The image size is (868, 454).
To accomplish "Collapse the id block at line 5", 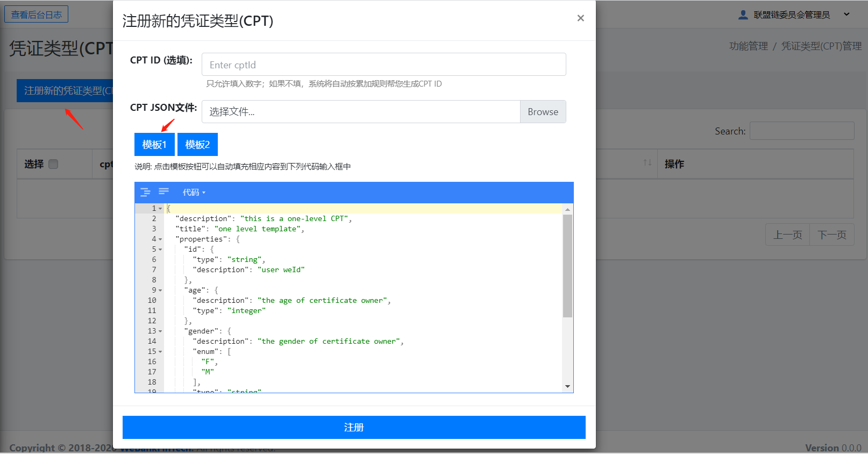I will pos(160,250).
